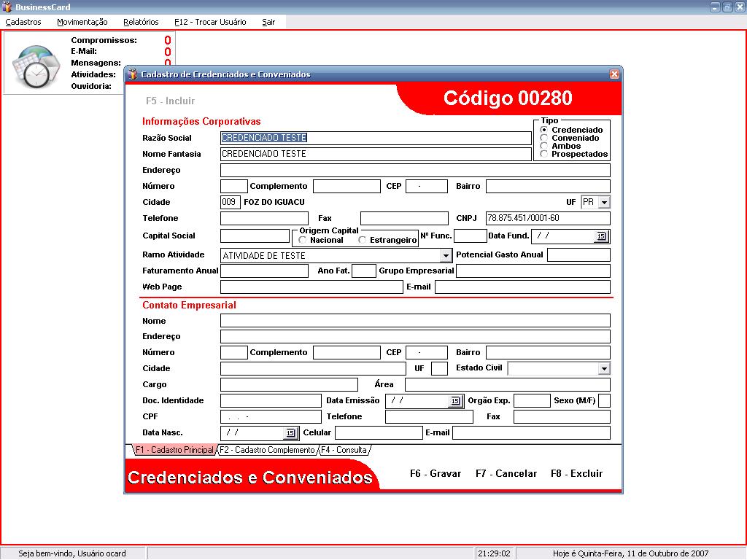Close the Cadastro de Credenciados dialog
The width and height of the screenshot is (747, 560).
[614, 74]
